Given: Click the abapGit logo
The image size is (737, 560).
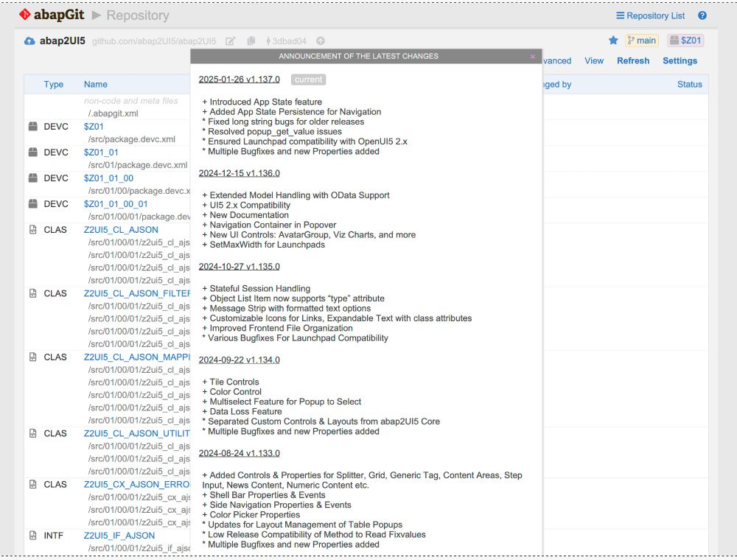Looking at the screenshot, I should click(x=52, y=15).
